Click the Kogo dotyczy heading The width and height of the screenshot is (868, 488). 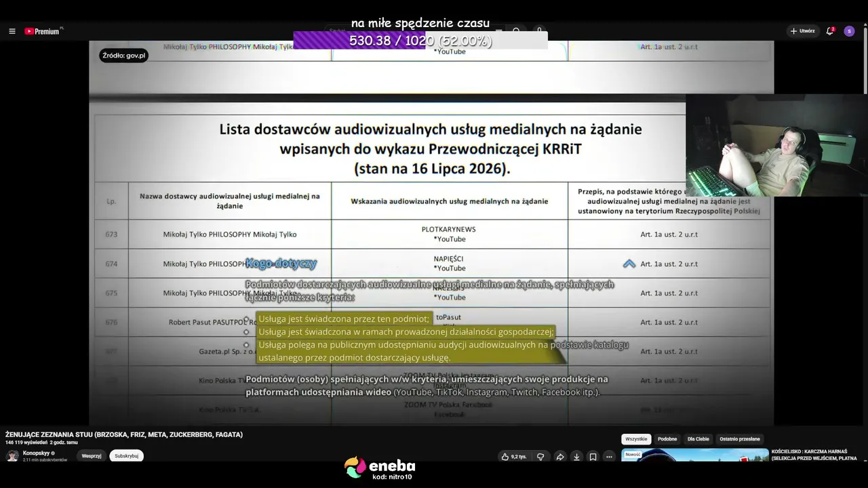tap(281, 264)
